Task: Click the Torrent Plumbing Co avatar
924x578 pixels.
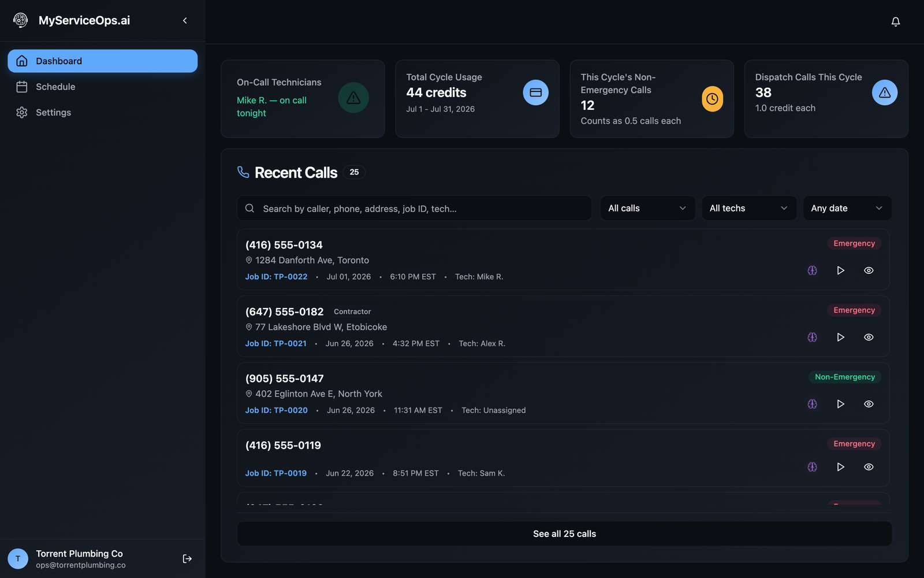Action: (x=18, y=558)
